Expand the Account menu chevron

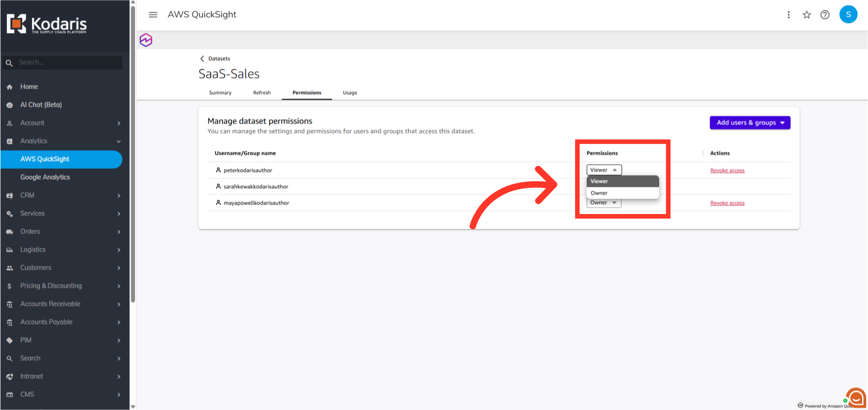coord(119,123)
